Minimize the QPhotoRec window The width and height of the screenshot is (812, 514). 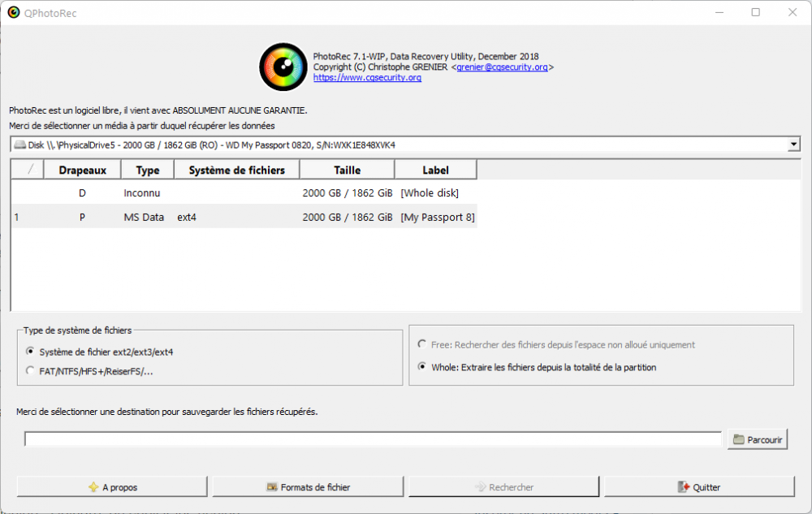tap(719, 12)
